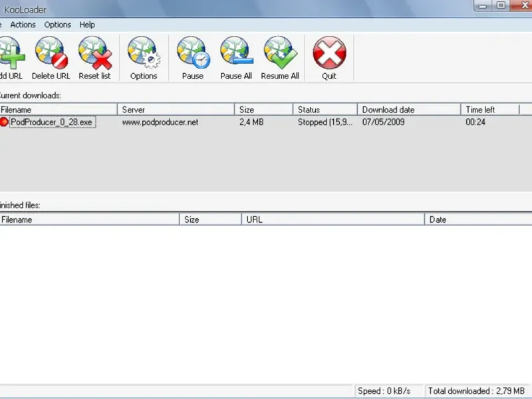Click finished files Date column header
Screen dimensions: 532x399
[478, 219]
